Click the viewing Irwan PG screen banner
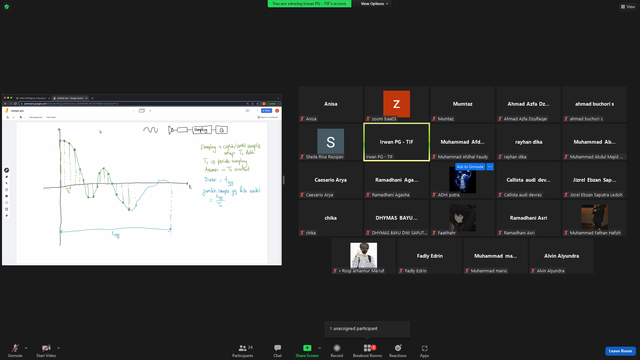This screenshot has width=640, height=360. [309, 4]
